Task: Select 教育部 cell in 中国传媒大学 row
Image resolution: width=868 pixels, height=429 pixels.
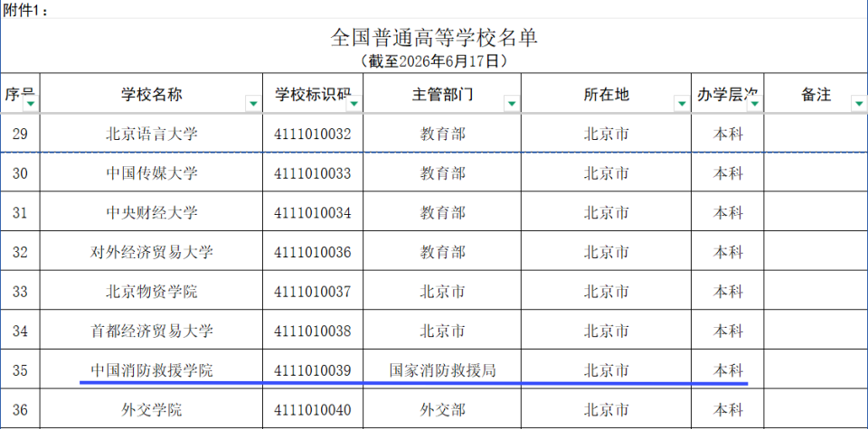Action: (x=442, y=173)
